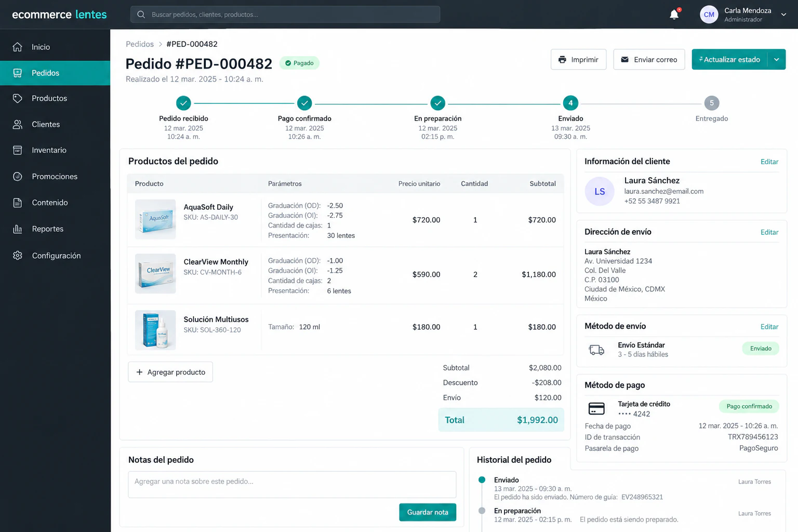The height and width of the screenshot is (532, 798).
Task: Open the ClearView Monthly product thumbnail
Action: point(155,274)
